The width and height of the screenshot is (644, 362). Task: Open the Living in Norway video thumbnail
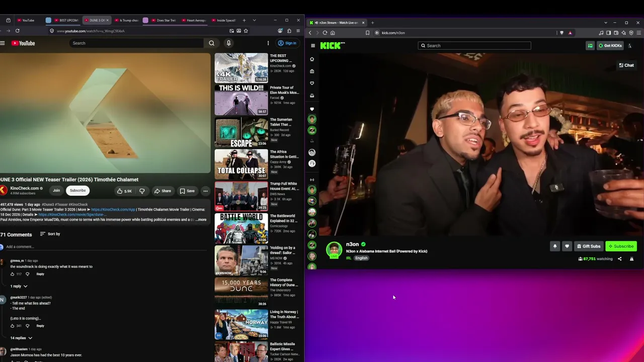(x=242, y=325)
